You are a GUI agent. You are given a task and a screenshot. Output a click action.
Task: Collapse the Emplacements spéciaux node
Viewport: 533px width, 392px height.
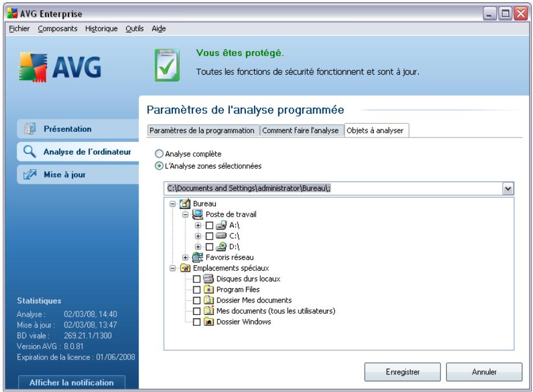pyautogui.click(x=173, y=268)
